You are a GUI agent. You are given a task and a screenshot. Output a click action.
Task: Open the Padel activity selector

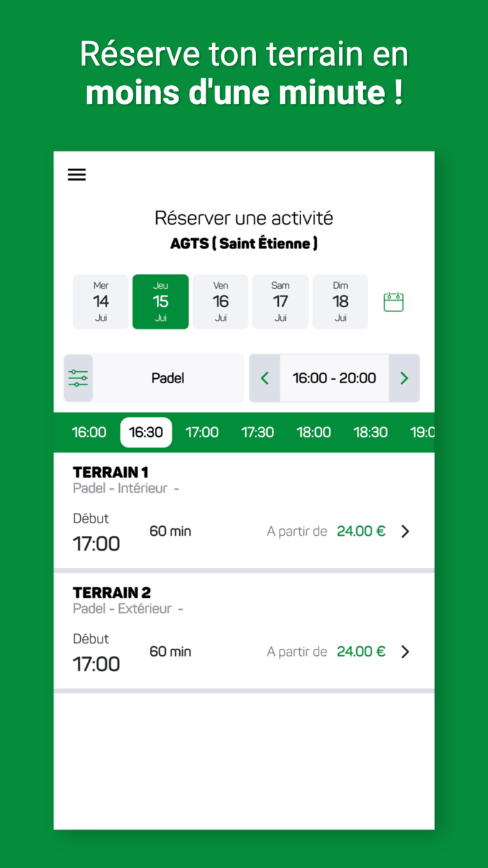[x=167, y=377]
